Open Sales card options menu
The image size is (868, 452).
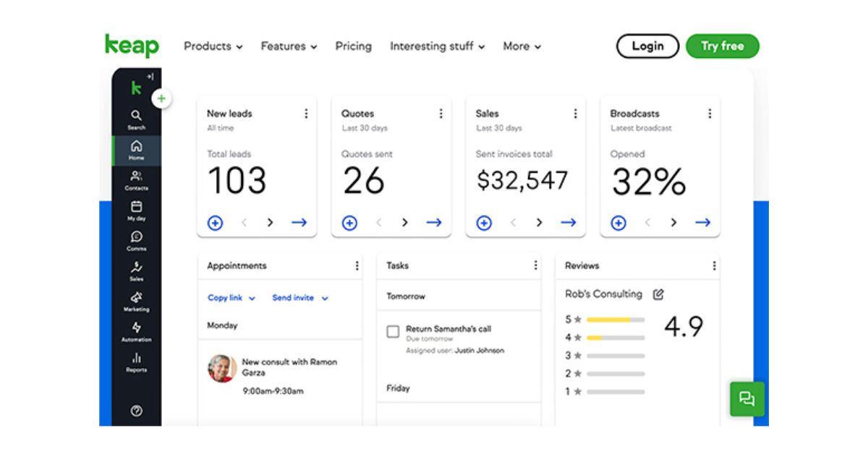pyautogui.click(x=575, y=114)
